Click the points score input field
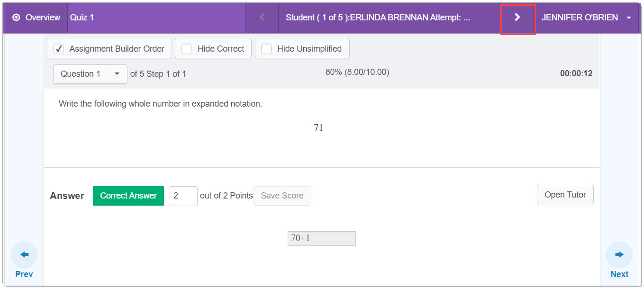The width and height of the screenshot is (644, 289). (183, 196)
